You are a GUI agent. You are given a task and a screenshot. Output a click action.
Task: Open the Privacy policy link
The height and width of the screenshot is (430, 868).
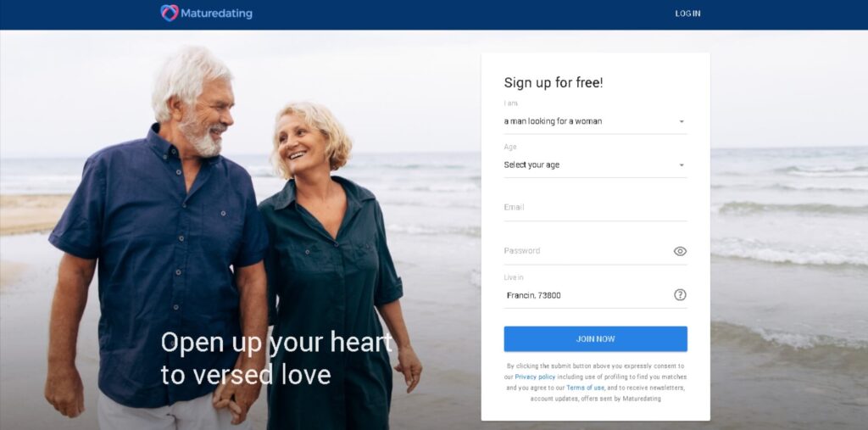pyautogui.click(x=535, y=377)
